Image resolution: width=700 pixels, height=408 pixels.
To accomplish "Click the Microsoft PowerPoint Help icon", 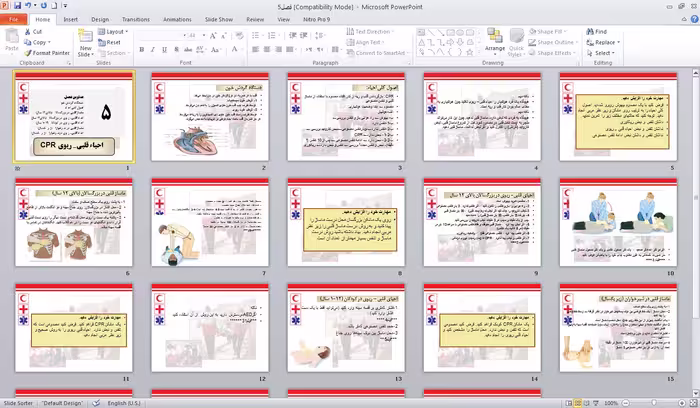I will [x=694, y=19].
